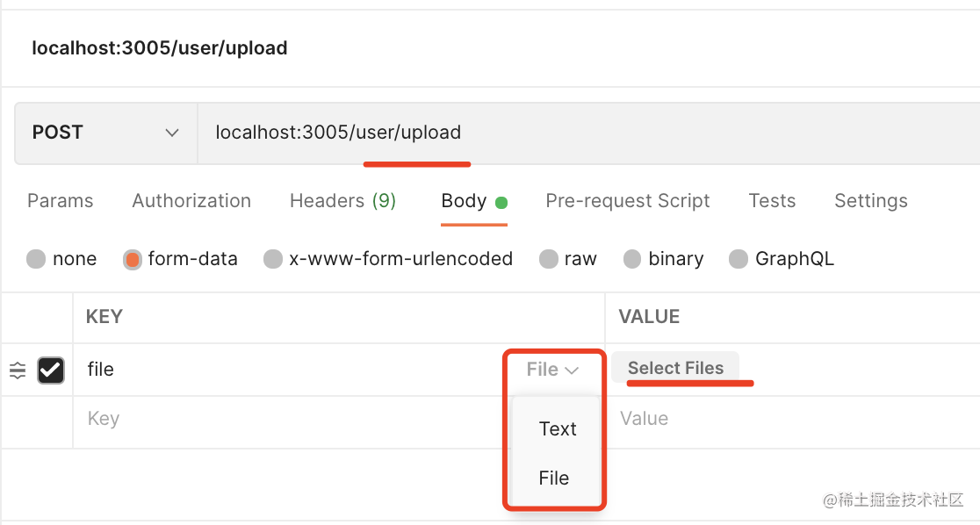The height and width of the screenshot is (525, 980).
Task: Click the Select Files button
Action: coord(675,369)
